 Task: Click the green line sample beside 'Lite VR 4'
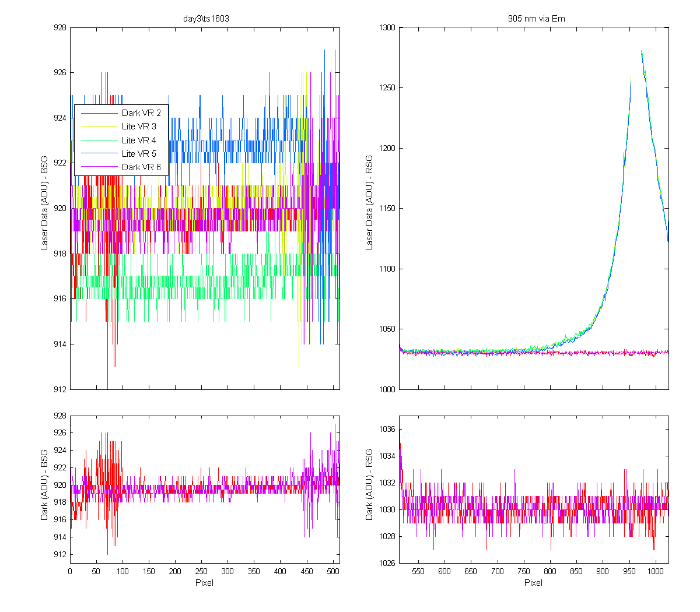click(x=99, y=140)
